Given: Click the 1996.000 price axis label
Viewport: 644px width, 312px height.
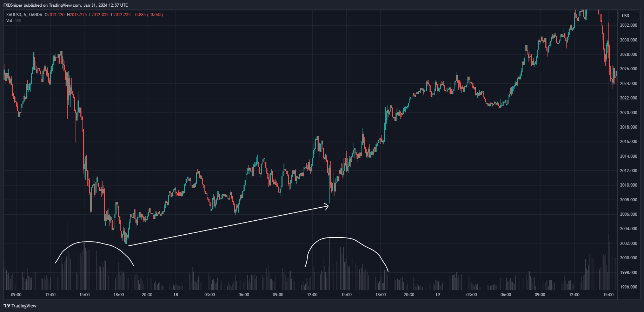Looking at the screenshot, I should click(x=629, y=287).
